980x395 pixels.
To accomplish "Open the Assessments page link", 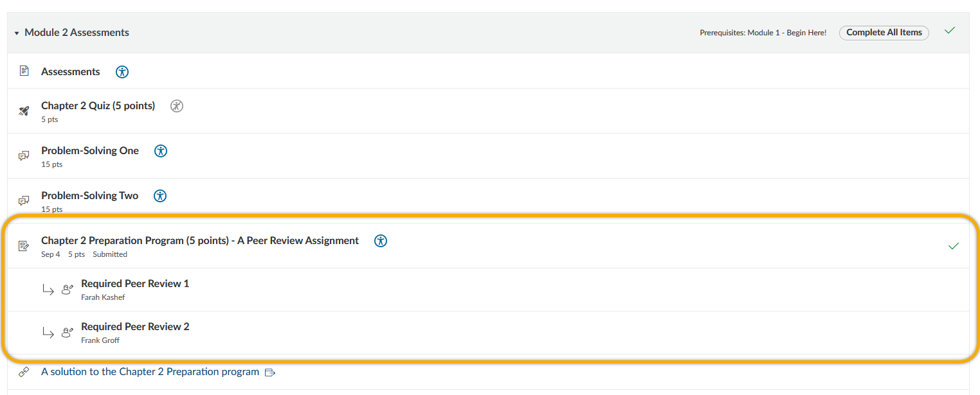I will pyautogui.click(x=71, y=72).
